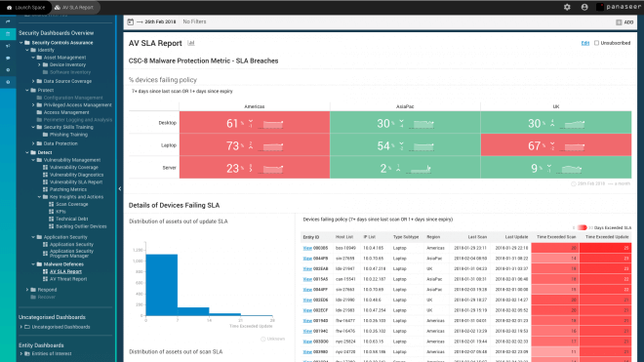The image size is (644, 362).
Task: Expand Uncategorised Dashboards tree node
Action: [21, 327]
